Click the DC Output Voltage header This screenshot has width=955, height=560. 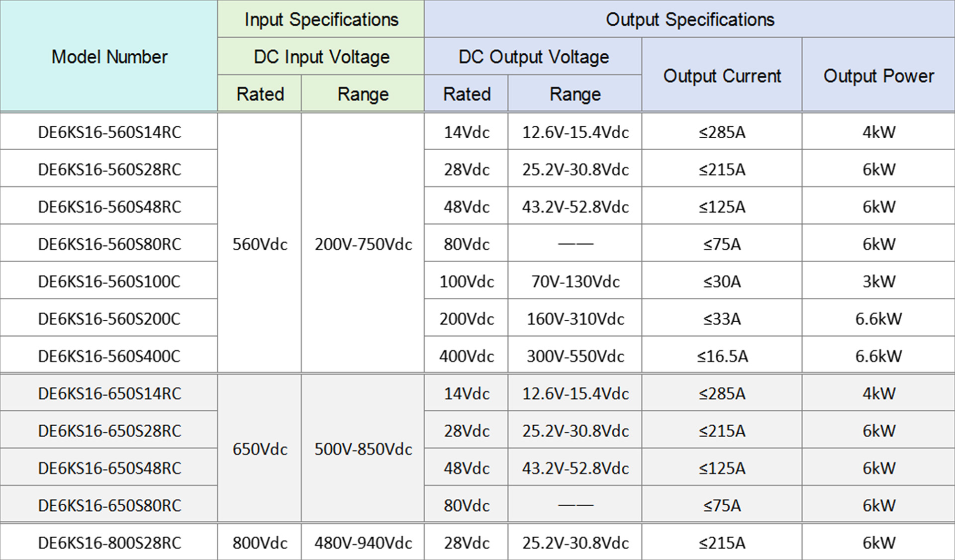tap(533, 57)
